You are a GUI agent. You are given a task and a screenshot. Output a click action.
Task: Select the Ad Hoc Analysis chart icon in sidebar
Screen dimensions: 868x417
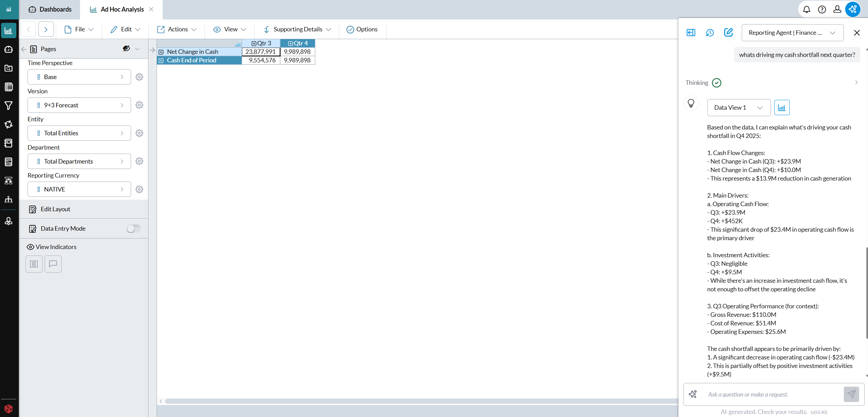pyautogui.click(x=9, y=30)
